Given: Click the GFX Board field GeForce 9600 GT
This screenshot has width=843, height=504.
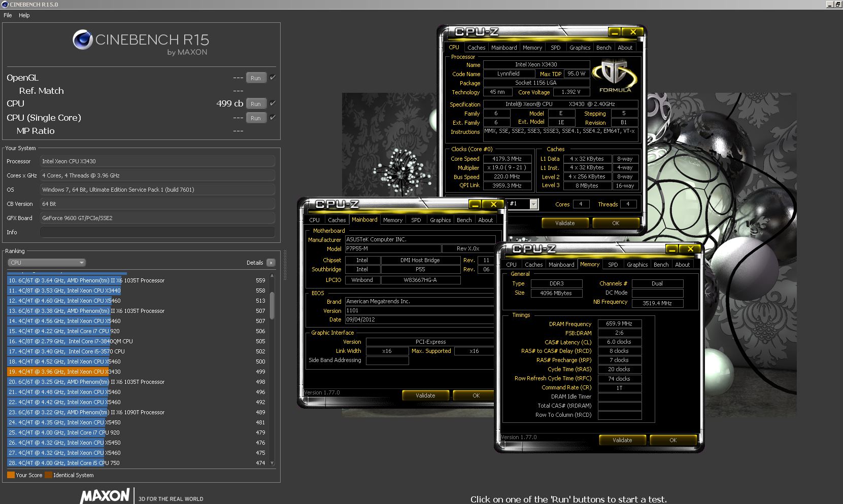Looking at the screenshot, I should tap(157, 218).
